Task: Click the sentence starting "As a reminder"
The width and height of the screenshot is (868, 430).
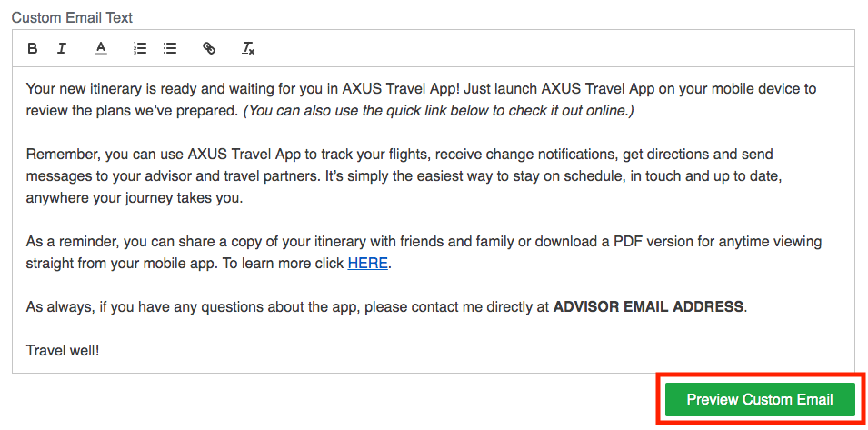Action: tap(424, 253)
